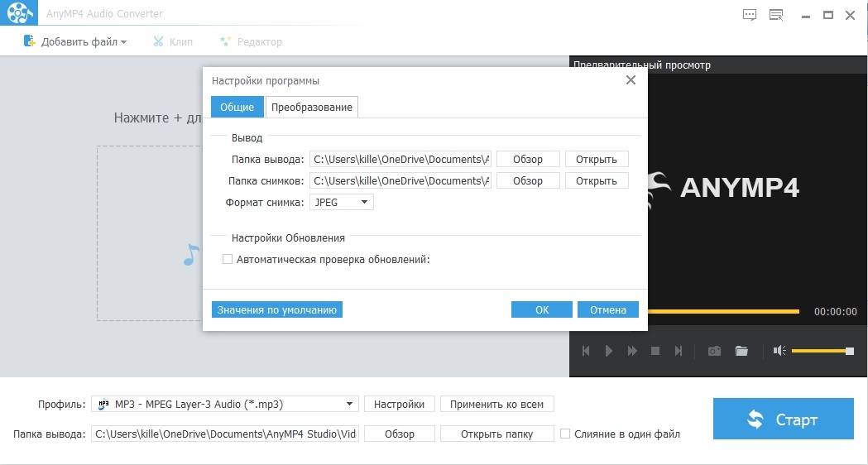
Task: Fast forward the preview
Action: (x=632, y=351)
